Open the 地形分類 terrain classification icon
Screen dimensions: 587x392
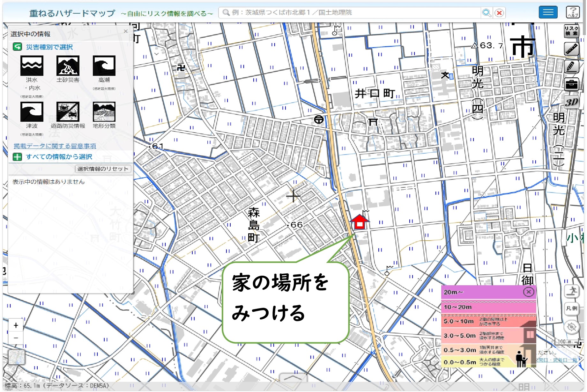pos(104,112)
